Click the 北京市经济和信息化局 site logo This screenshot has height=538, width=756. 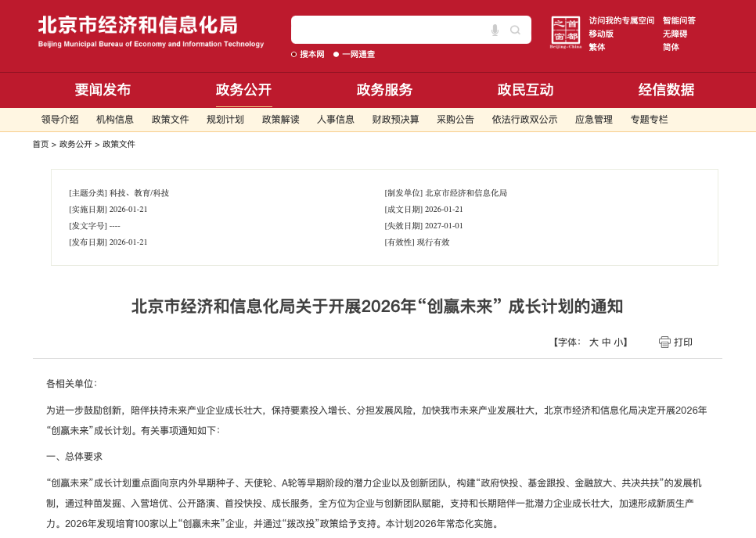coord(151,31)
